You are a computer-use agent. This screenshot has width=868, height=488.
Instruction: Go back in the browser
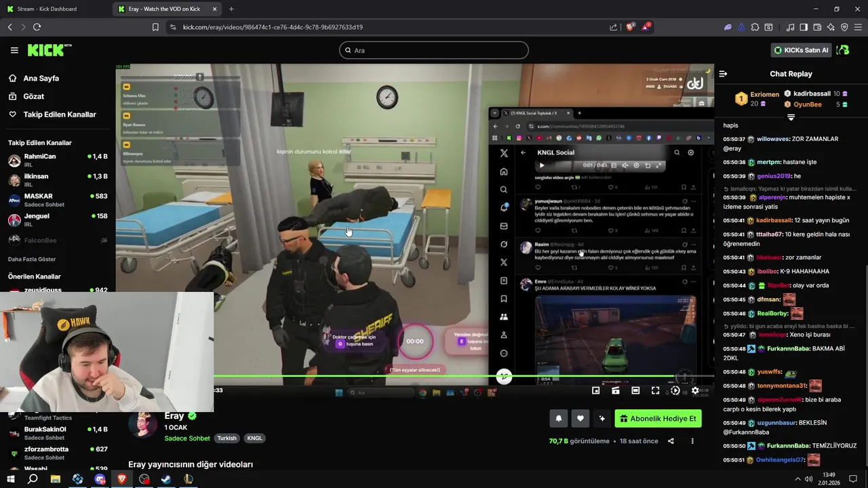click(9, 27)
